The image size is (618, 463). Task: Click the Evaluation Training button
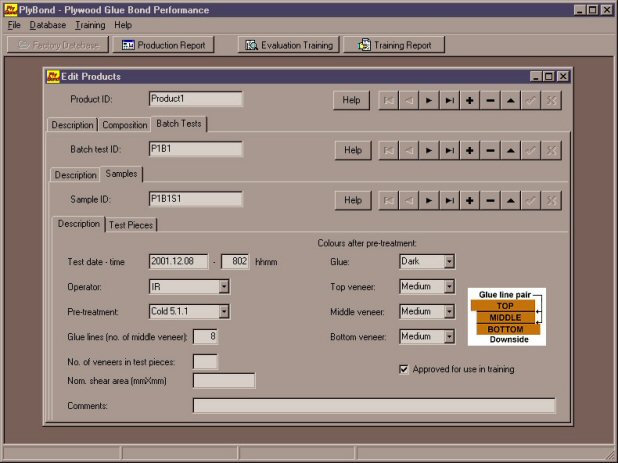(289, 45)
